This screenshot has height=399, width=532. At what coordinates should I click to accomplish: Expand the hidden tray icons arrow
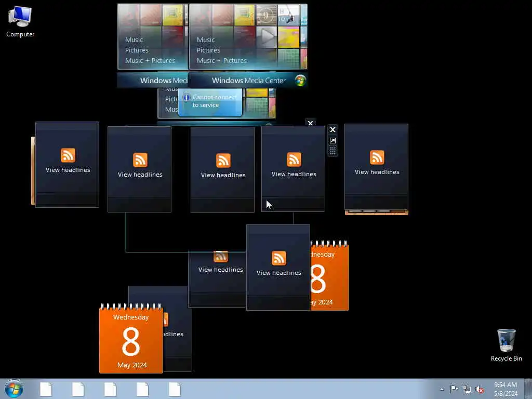(442, 389)
